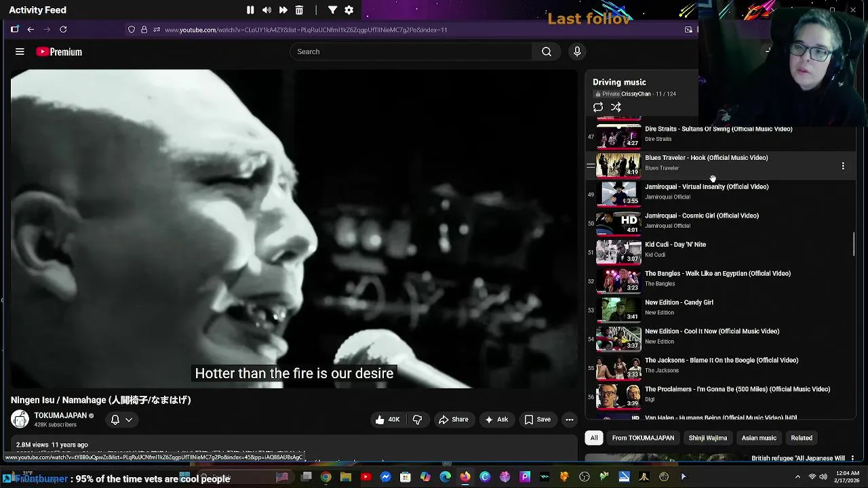Open Activity Feed settings gear
Image resolution: width=868 pixels, height=488 pixels.
[x=349, y=10]
